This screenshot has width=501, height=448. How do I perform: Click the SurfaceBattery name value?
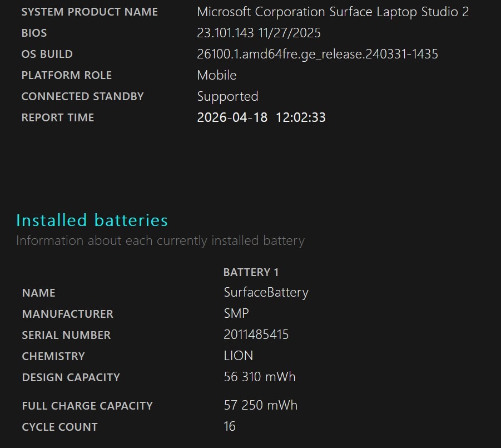point(266,293)
